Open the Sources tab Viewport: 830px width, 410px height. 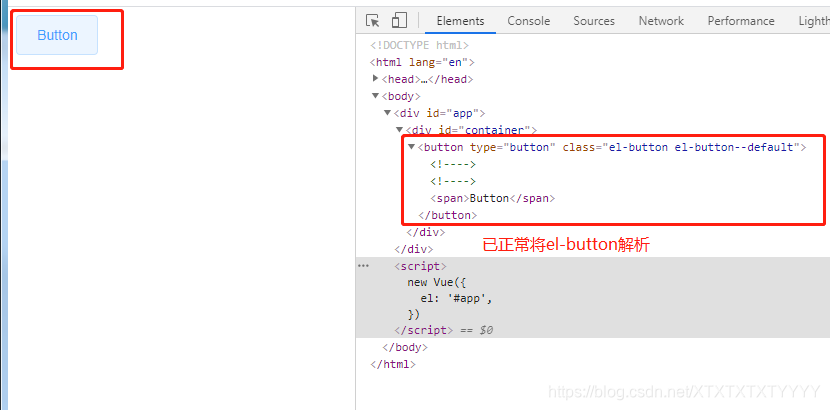[594, 21]
